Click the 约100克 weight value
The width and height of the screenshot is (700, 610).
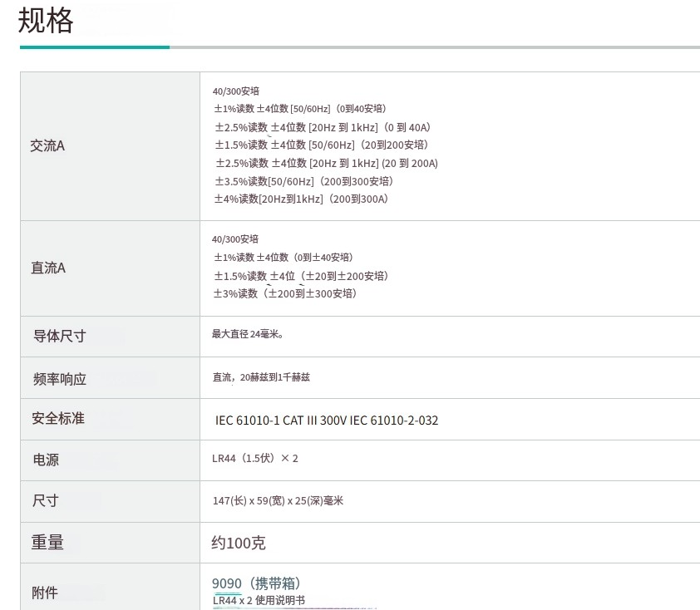[239, 543]
